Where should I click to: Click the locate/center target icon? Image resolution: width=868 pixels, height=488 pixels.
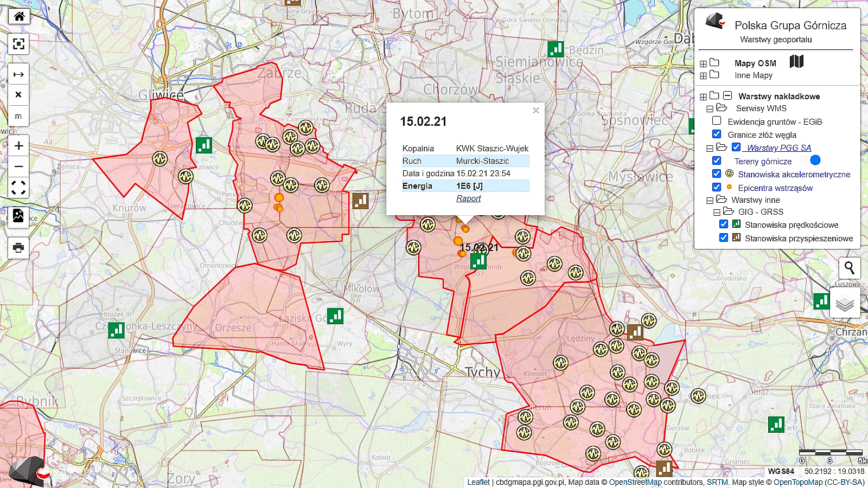pyautogui.click(x=19, y=44)
